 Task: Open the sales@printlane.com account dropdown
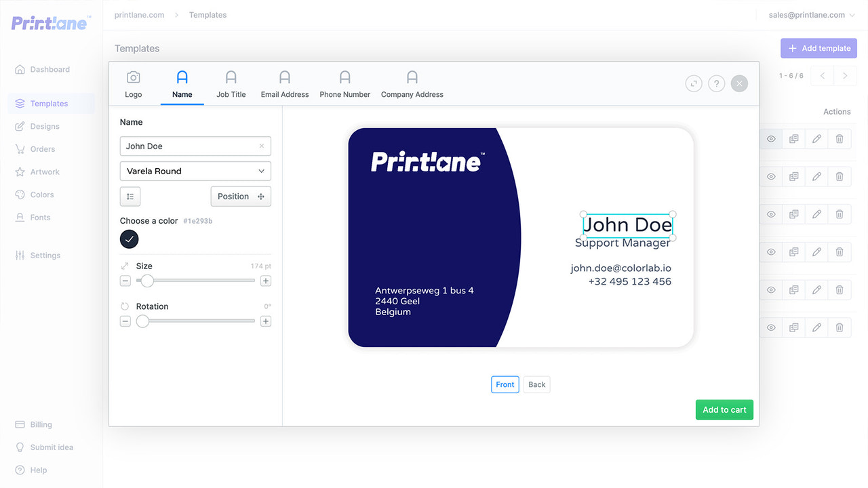(811, 14)
